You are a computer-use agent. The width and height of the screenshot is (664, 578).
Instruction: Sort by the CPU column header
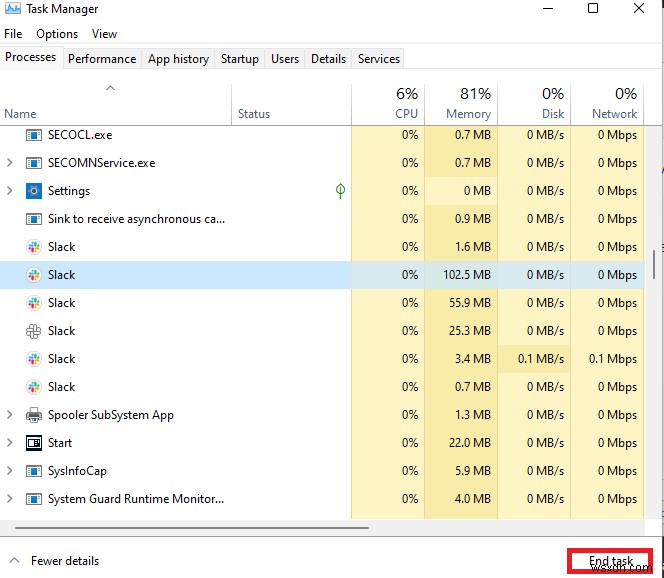click(x=388, y=105)
